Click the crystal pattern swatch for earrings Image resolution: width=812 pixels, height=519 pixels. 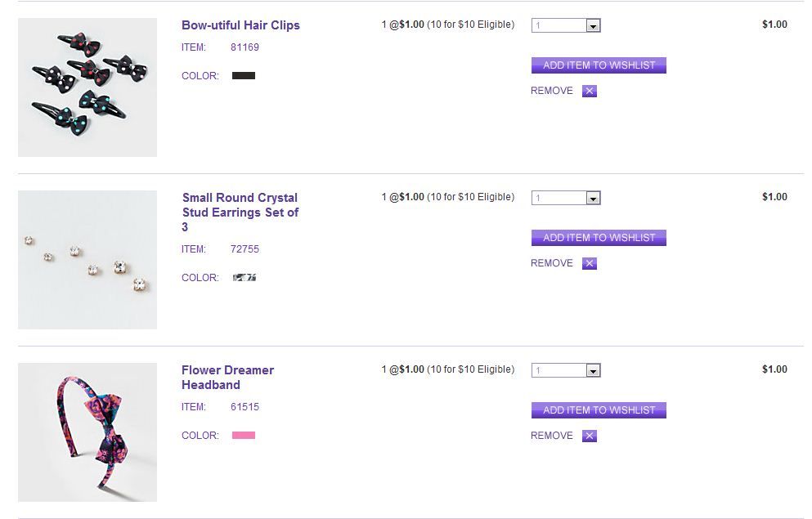point(244,278)
